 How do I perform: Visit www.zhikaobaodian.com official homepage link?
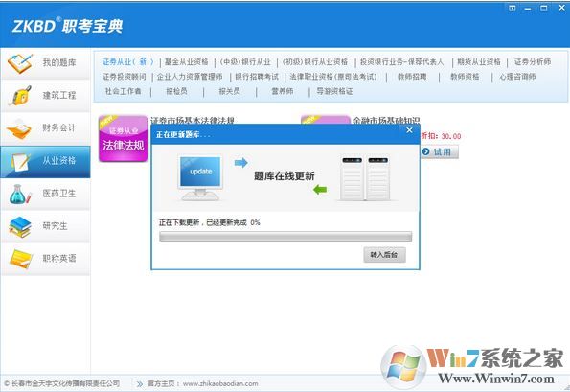point(220,384)
